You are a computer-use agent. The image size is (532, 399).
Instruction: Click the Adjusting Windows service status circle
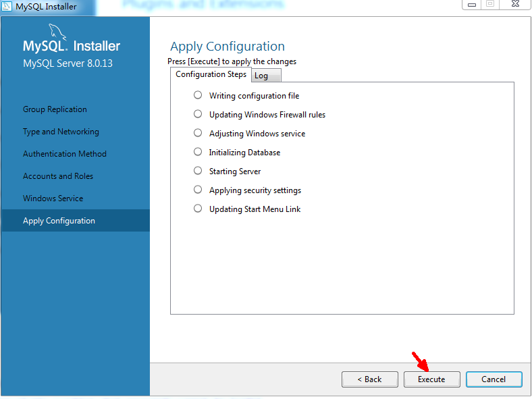pyautogui.click(x=198, y=132)
